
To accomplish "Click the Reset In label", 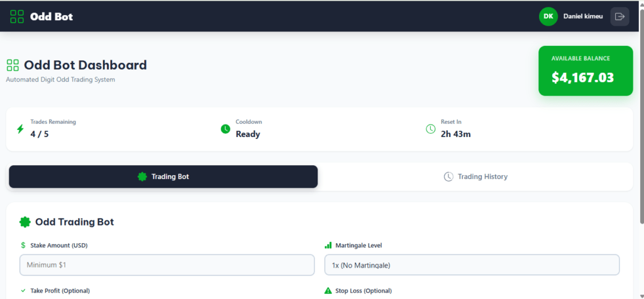I will [x=451, y=122].
